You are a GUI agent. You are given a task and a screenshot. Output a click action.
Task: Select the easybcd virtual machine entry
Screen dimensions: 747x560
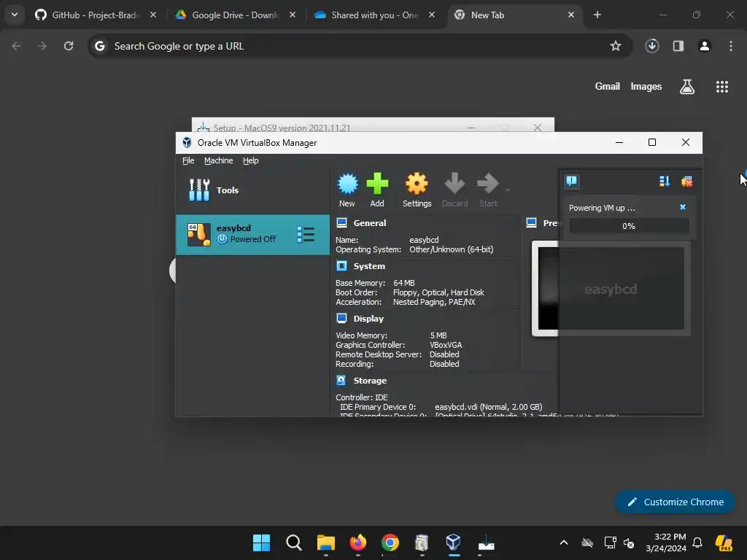coord(252,234)
